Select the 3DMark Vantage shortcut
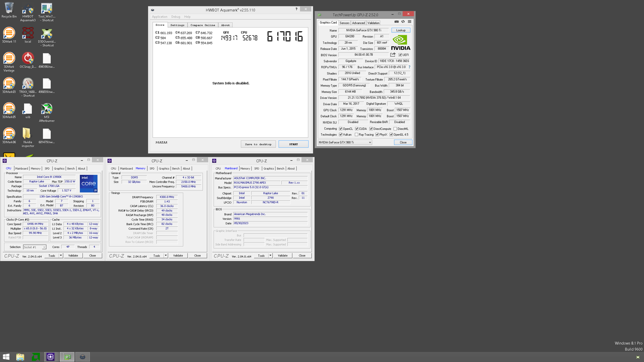The height and width of the screenshot is (362, 644). click(9, 62)
